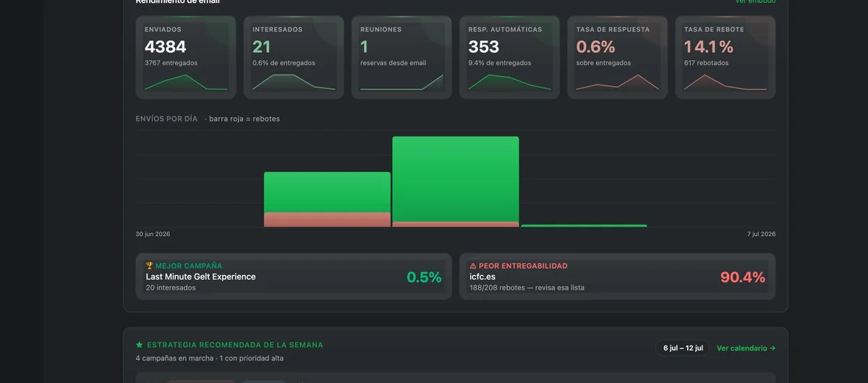Viewport: 868px width, 383px height.
Task: Click the 6 jul – 12 jul date range pill
Action: coord(683,348)
